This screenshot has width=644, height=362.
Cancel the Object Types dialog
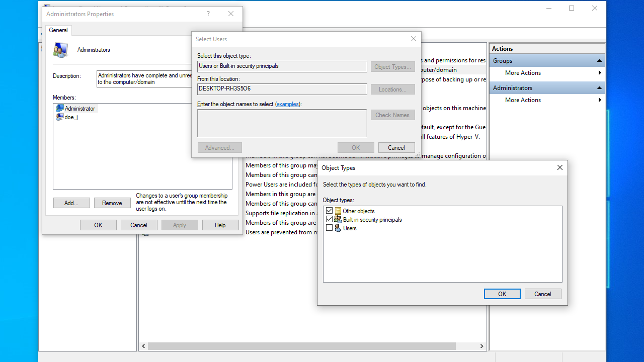click(x=543, y=294)
